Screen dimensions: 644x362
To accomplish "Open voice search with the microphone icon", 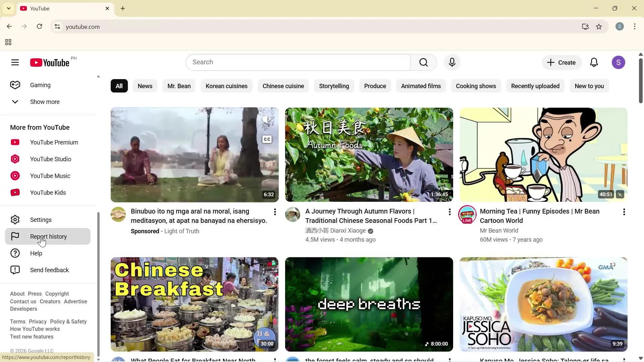I will point(452,62).
